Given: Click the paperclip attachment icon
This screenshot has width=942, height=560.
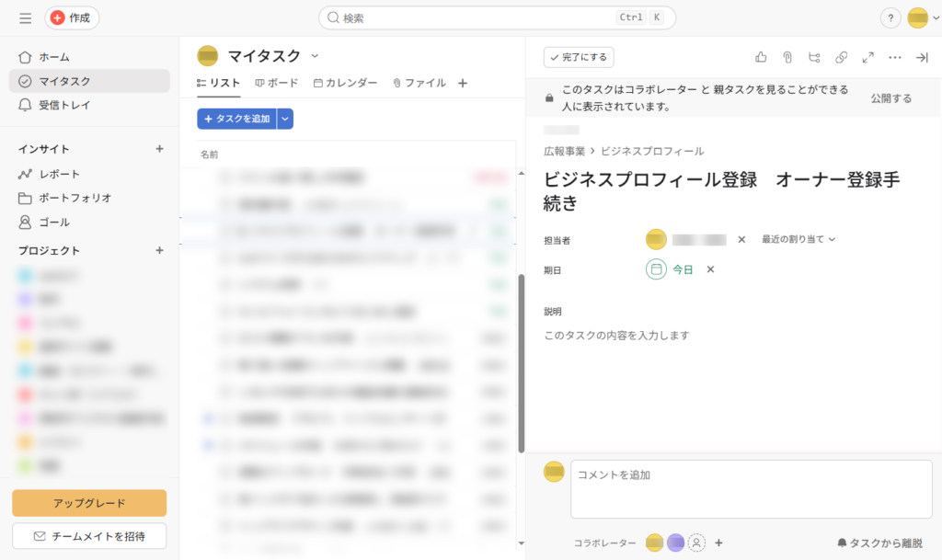Looking at the screenshot, I should [x=787, y=57].
